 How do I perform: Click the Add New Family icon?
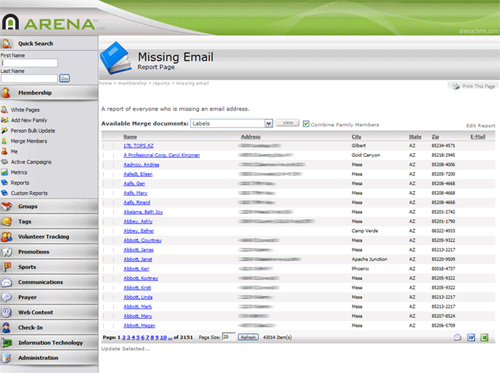click(x=4, y=120)
